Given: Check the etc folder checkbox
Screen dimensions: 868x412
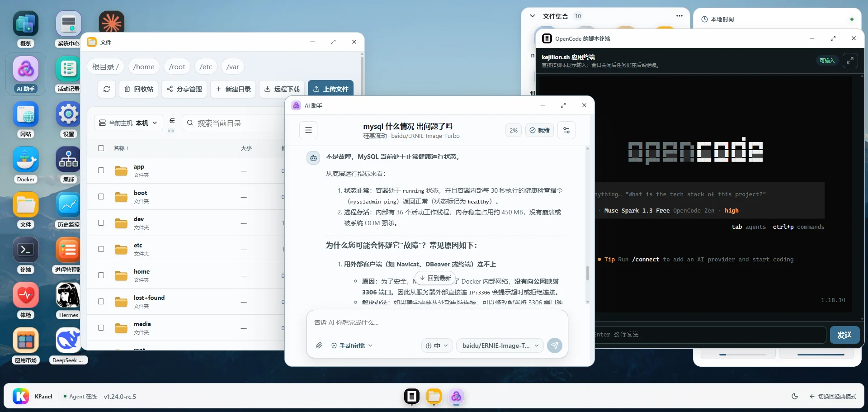Looking at the screenshot, I should 101,249.
